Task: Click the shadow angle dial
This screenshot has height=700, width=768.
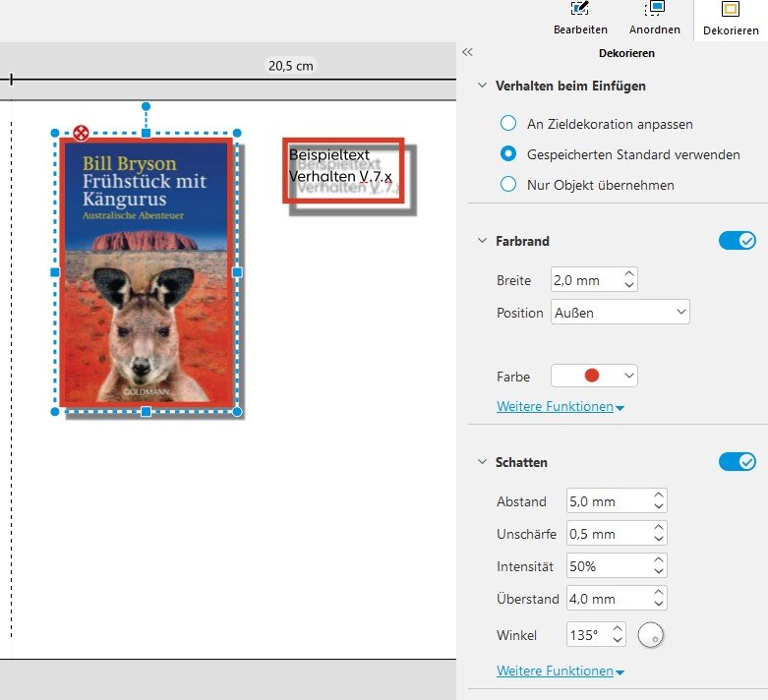Action: [650, 636]
